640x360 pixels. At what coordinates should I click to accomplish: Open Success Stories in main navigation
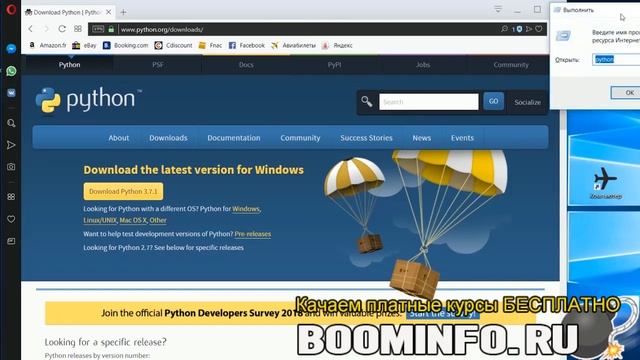tap(367, 138)
